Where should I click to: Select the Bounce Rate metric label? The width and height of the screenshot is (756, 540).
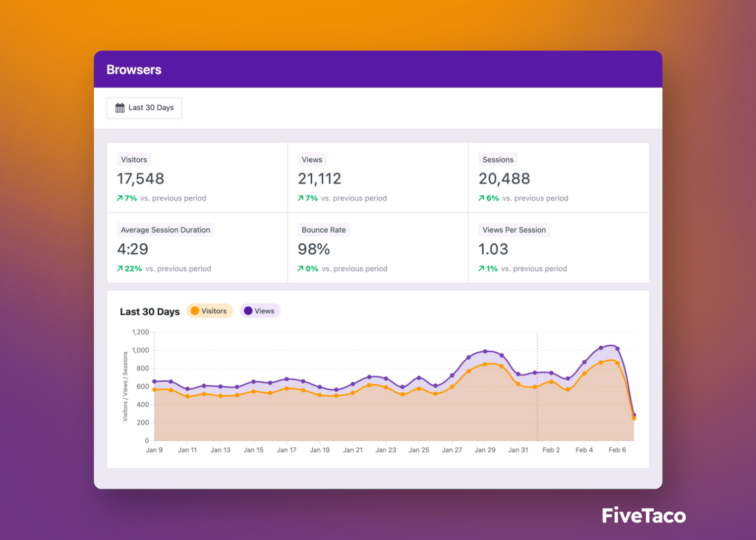click(x=324, y=230)
